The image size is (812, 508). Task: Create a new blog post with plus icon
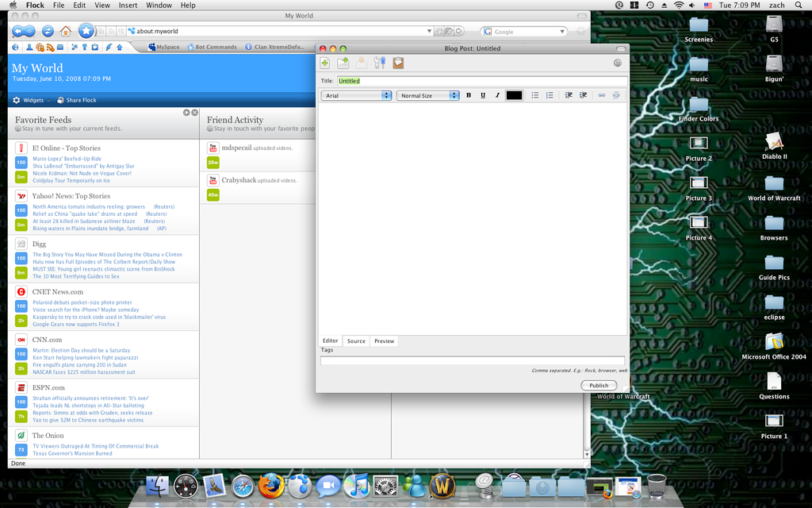coord(324,63)
